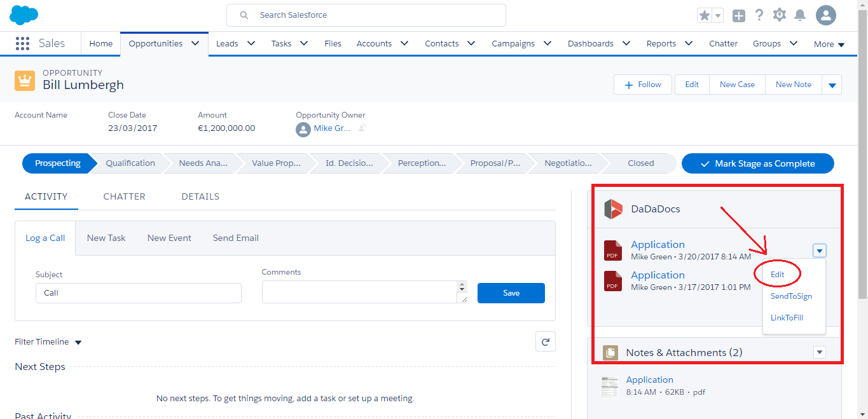The height and width of the screenshot is (419, 868).
Task: Expand the Leads tab dropdown chevron
Action: pos(251,43)
